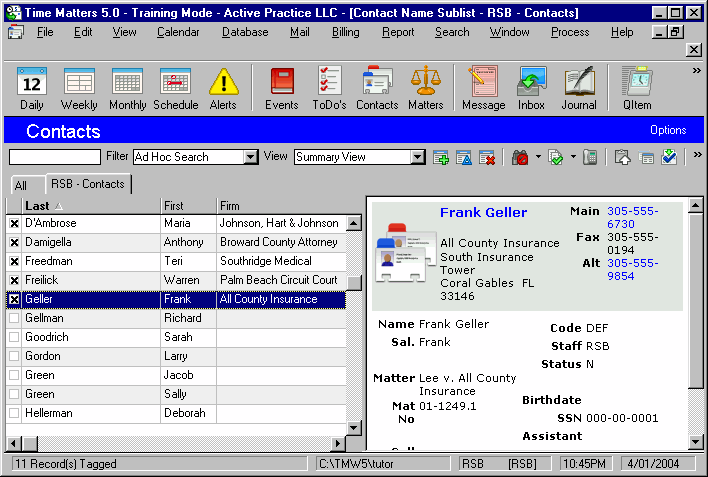Untag the Freedman record checkbox

(x=14, y=262)
